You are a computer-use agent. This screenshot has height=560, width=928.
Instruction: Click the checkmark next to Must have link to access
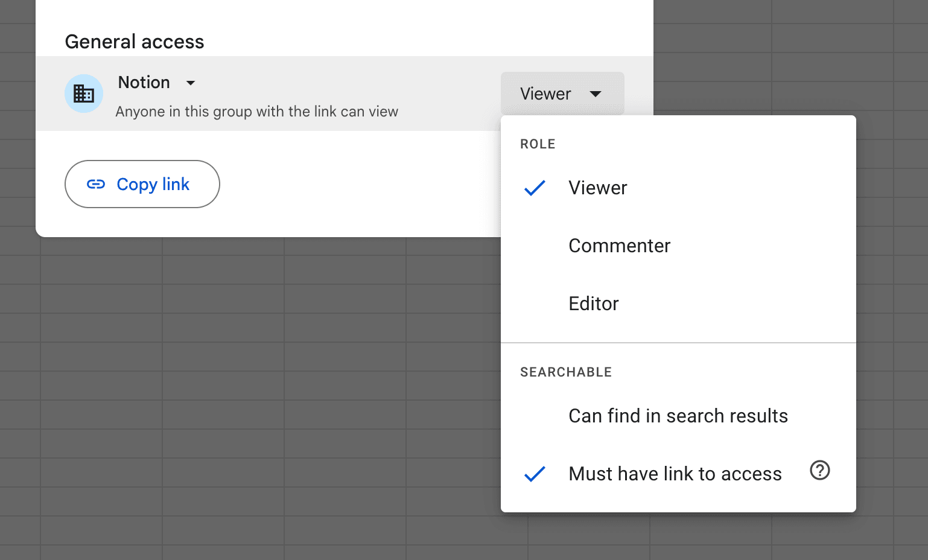pos(536,475)
